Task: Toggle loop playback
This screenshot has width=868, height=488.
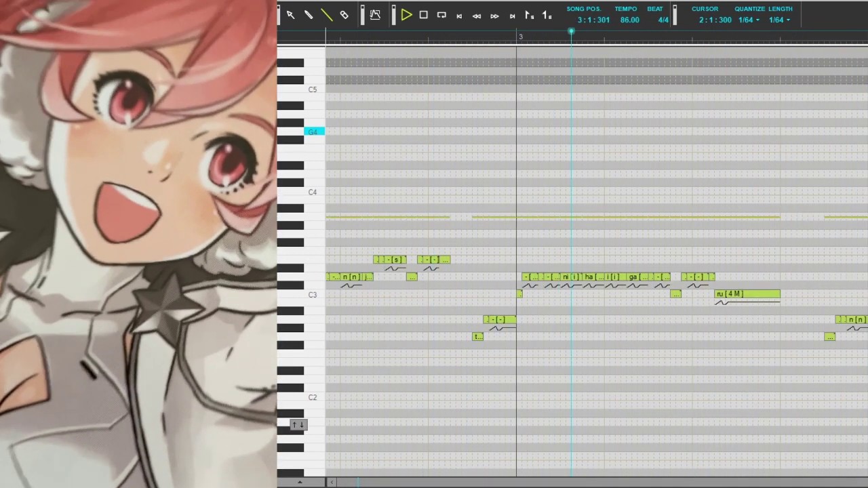Action: coord(441,15)
